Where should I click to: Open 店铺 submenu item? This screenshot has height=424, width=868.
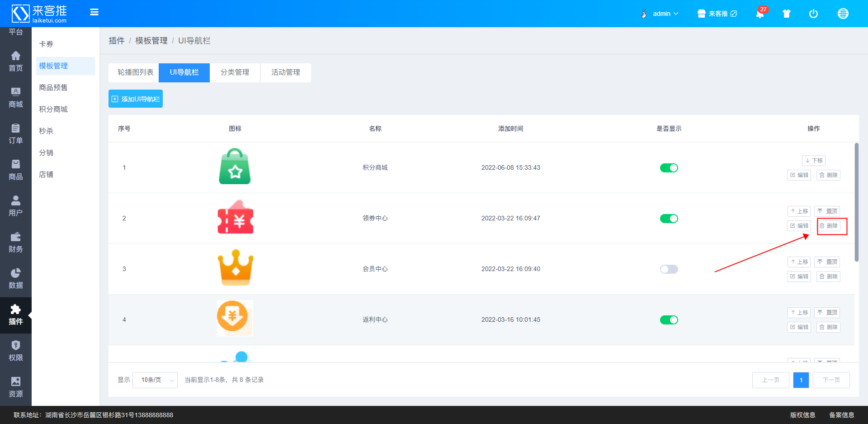click(66, 174)
